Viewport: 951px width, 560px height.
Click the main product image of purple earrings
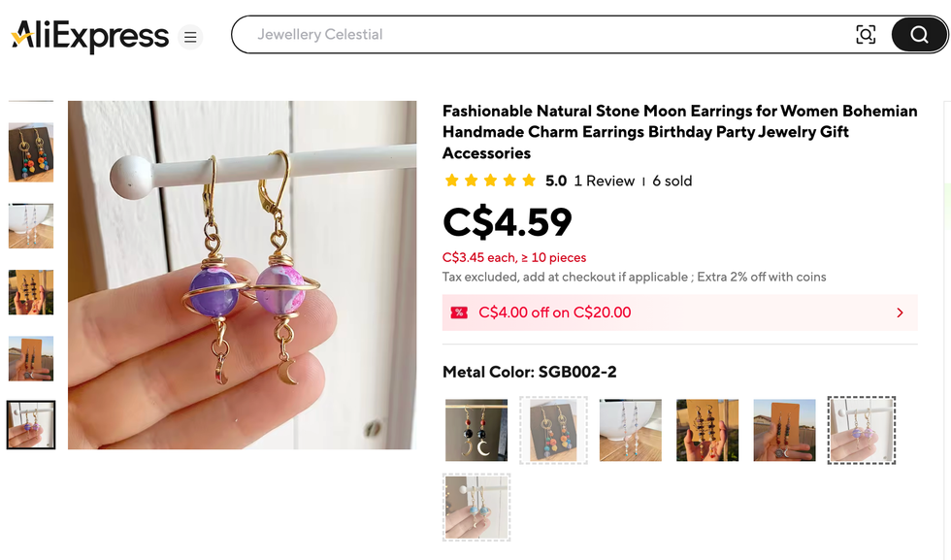tap(243, 275)
